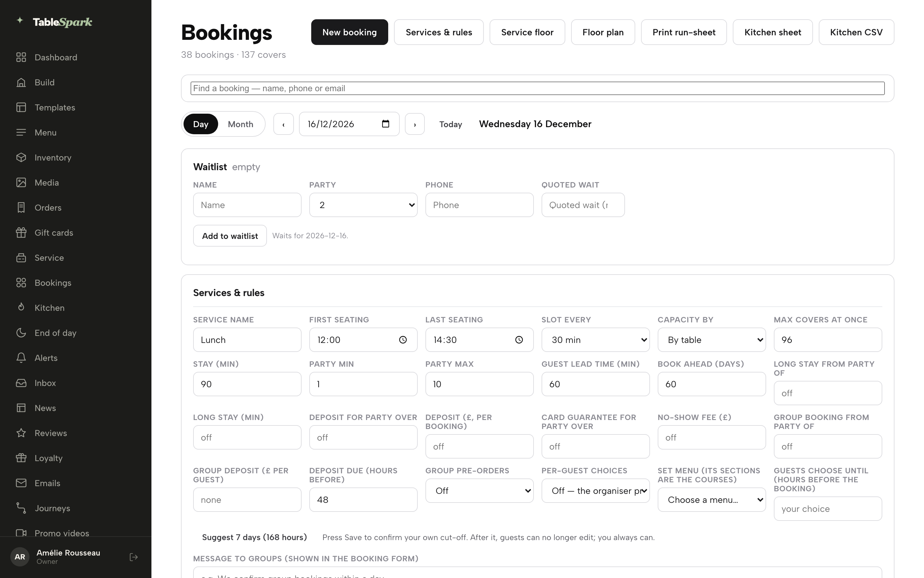Go to next day arrow
Image resolution: width=924 pixels, height=578 pixels.
point(415,124)
